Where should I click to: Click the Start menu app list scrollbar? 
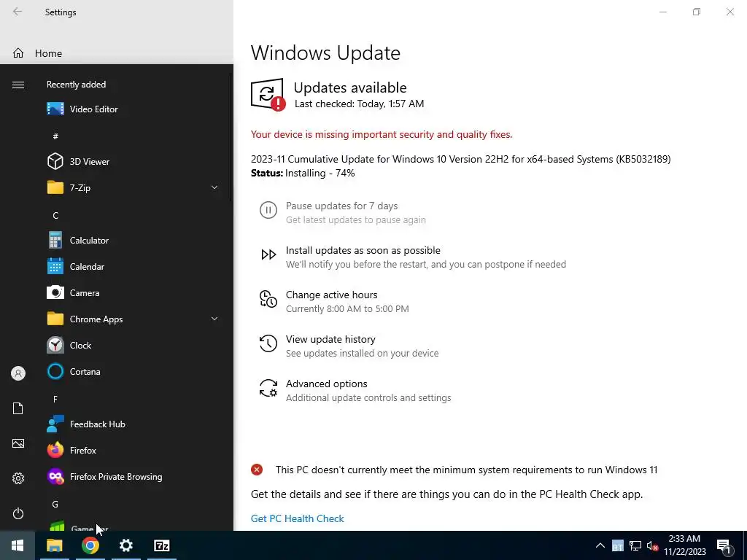click(x=231, y=138)
